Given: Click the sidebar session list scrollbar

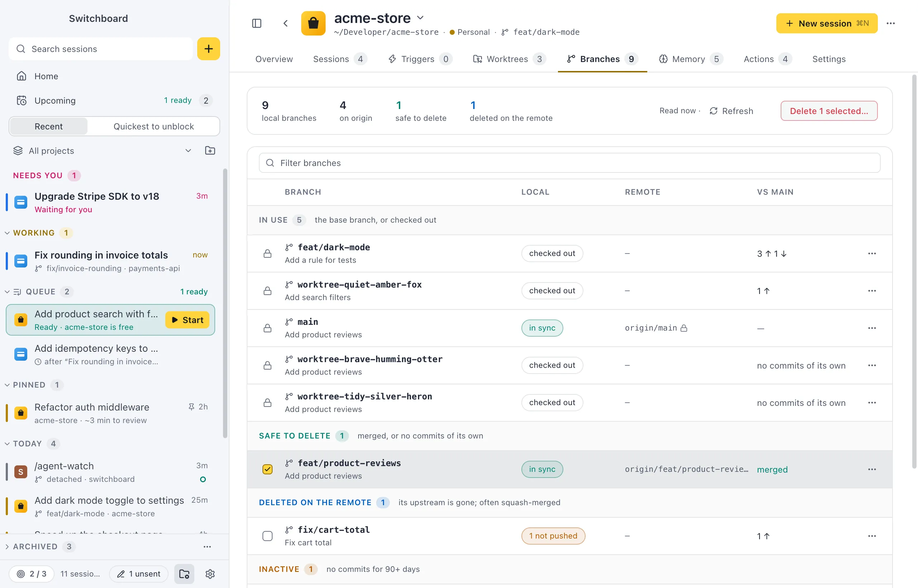Looking at the screenshot, I should [x=225, y=304].
